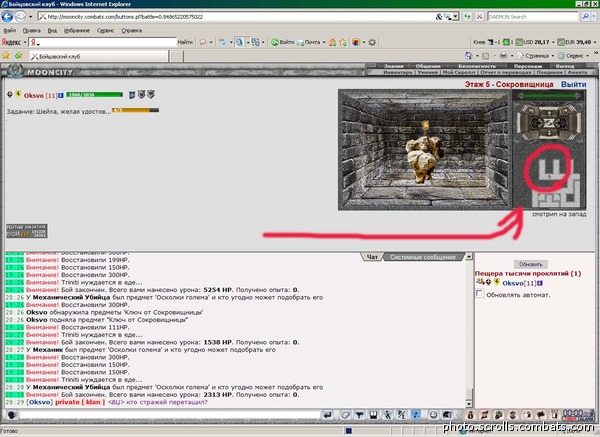The image size is (600, 437).
Task: Click the browser back arrow button
Action: (x=8, y=17)
